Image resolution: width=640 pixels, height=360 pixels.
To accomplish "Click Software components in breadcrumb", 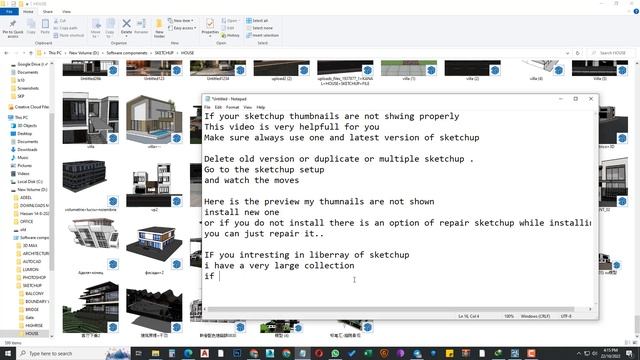I will coord(127,53).
